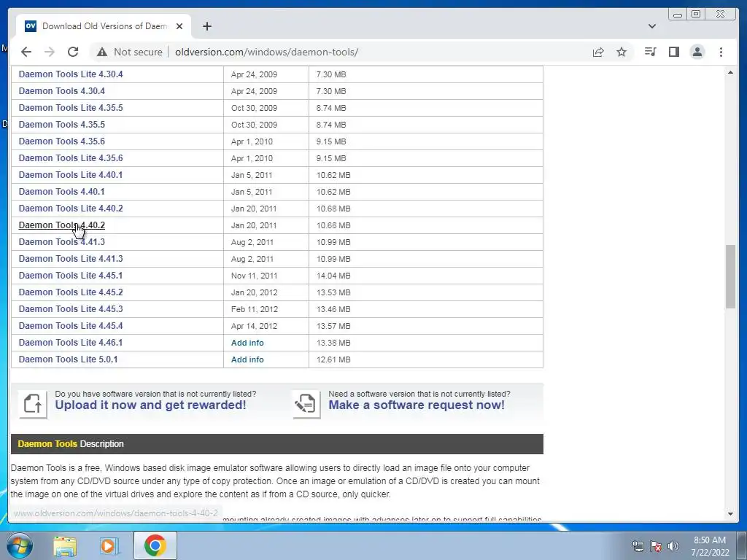Screen dimensions: 747x560
Task: Open the network tray icon
Action: coord(638,546)
